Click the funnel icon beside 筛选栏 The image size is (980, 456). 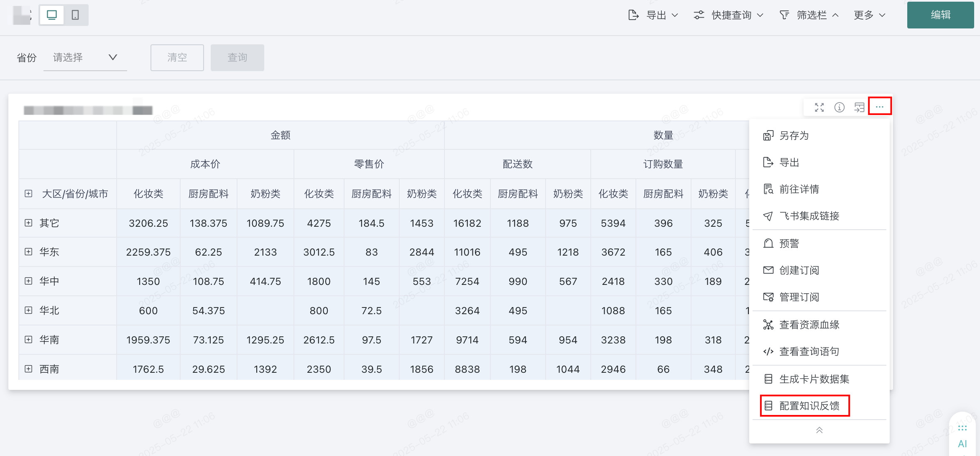[784, 15]
